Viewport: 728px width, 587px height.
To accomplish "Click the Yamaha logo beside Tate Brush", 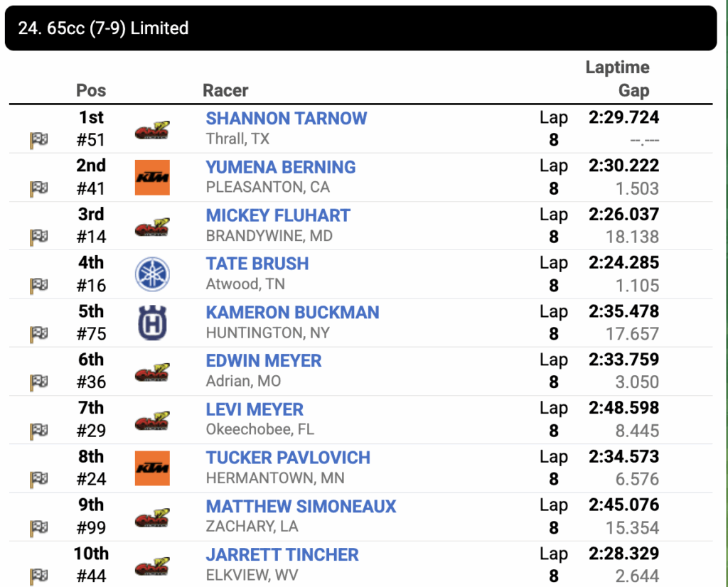I will click(152, 274).
